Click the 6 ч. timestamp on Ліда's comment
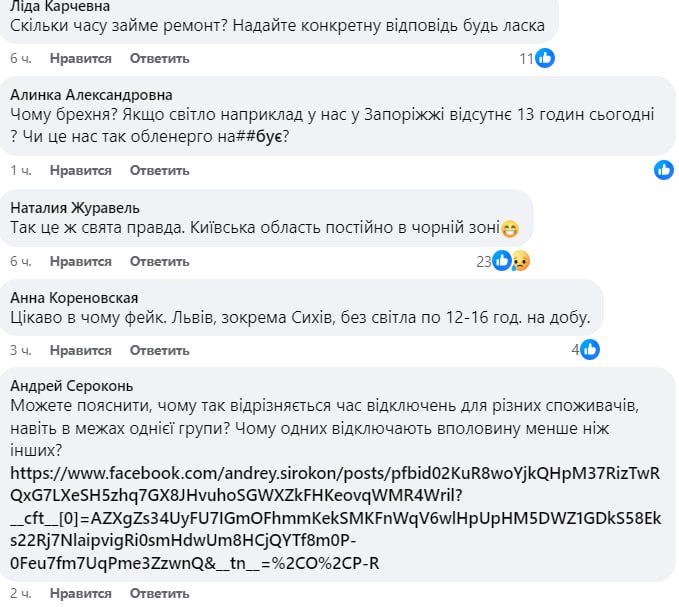The width and height of the screenshot is (679, 607). [x=22, y=59]
